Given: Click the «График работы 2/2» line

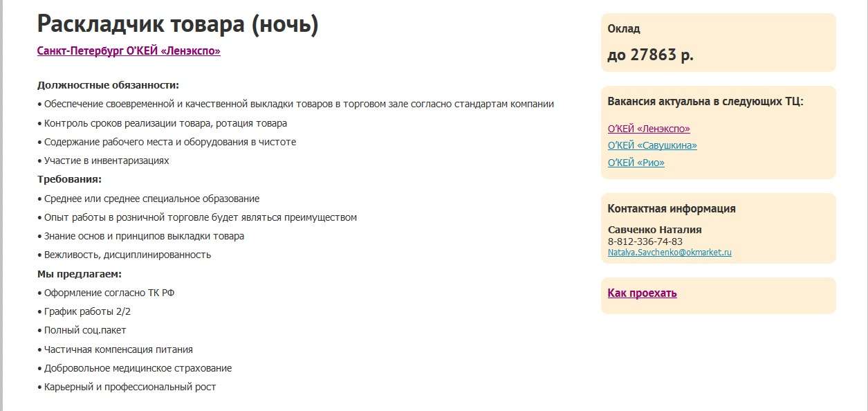Looking at the screenshot, I should pos(87,311).
